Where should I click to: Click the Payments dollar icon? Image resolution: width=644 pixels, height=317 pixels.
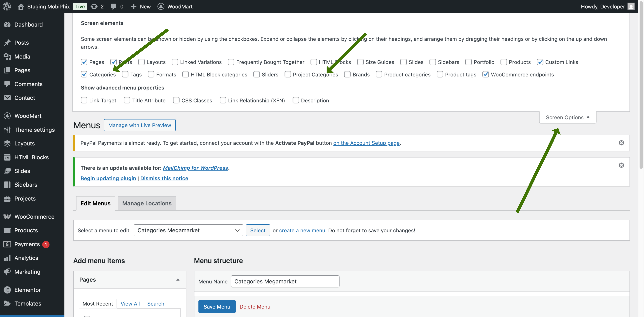(7, 244)
